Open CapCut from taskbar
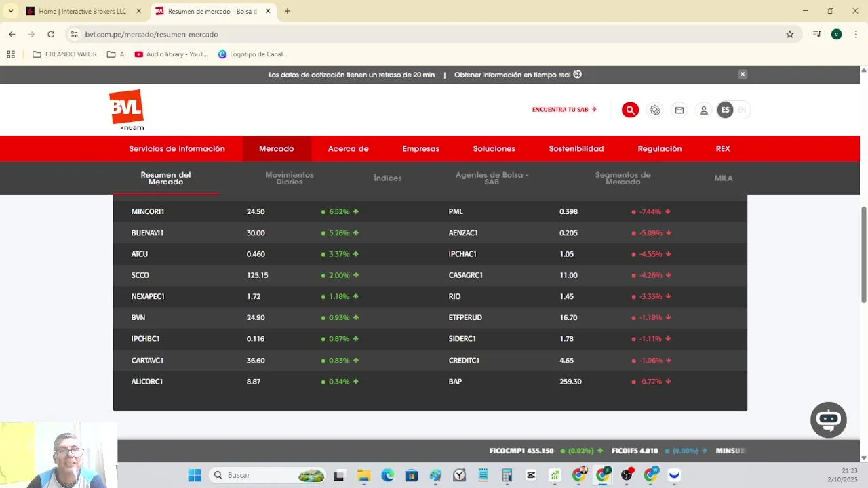Image resolution: width=868 pixels, height=488 pixels. pyautogui.click(x=531, y=475)
